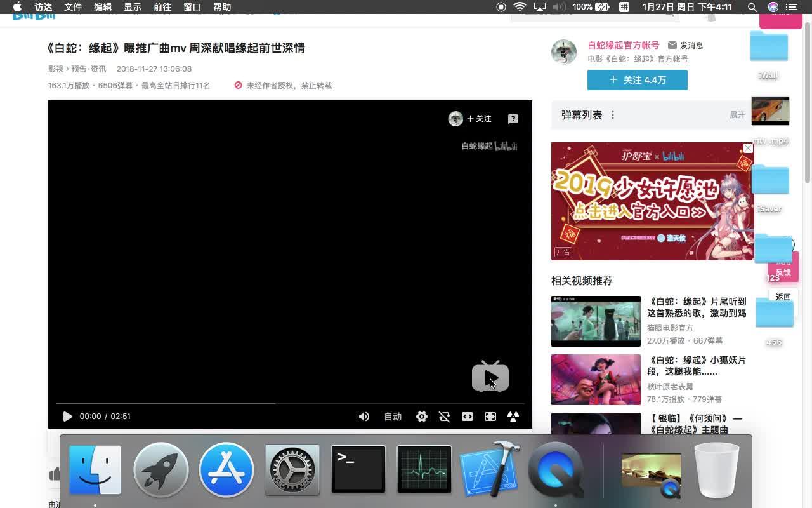Image resolution: width=812 pixels, height=508 pixels.
Task: Open recommended video 片尾听到这首熟悉的歌
Action: 697,307
